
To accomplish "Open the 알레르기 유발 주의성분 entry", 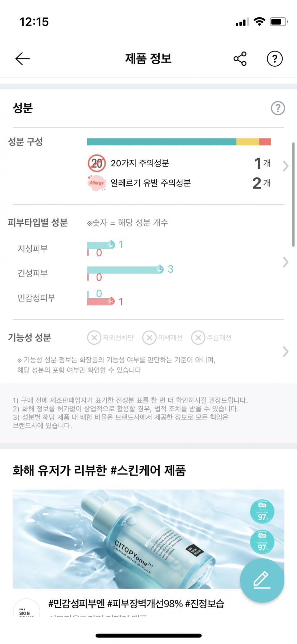I will tap(150, 183).
